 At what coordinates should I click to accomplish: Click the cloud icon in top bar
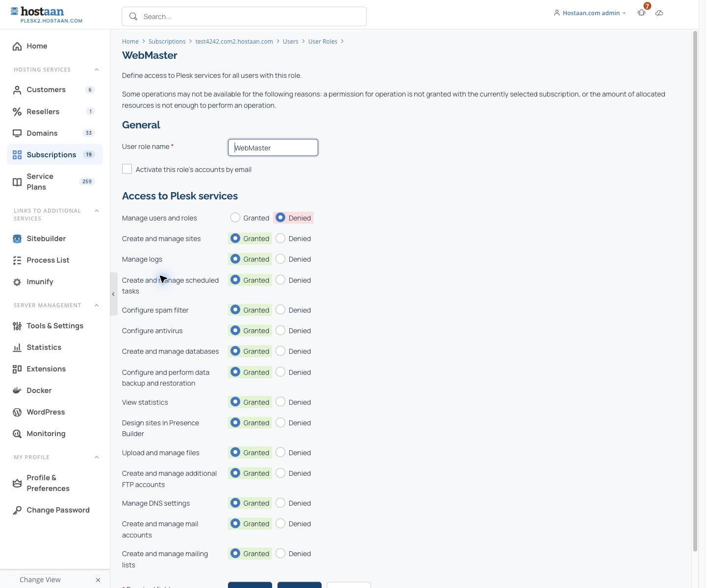[659, 13]
